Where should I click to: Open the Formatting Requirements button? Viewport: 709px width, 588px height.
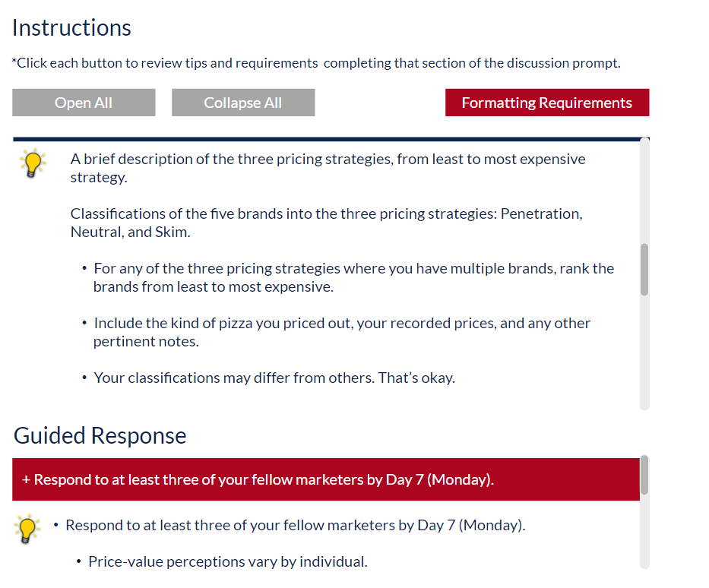click(547, 103)
